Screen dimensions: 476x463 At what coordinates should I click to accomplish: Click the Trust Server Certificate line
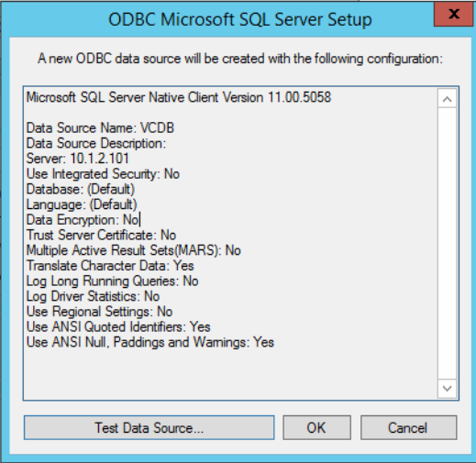coord(101,235)
